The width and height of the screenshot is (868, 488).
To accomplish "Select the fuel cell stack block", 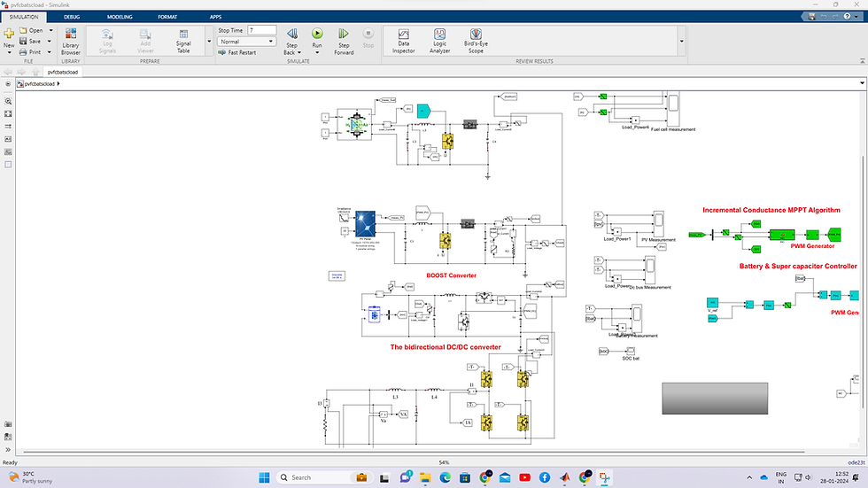I will [354, 125].
